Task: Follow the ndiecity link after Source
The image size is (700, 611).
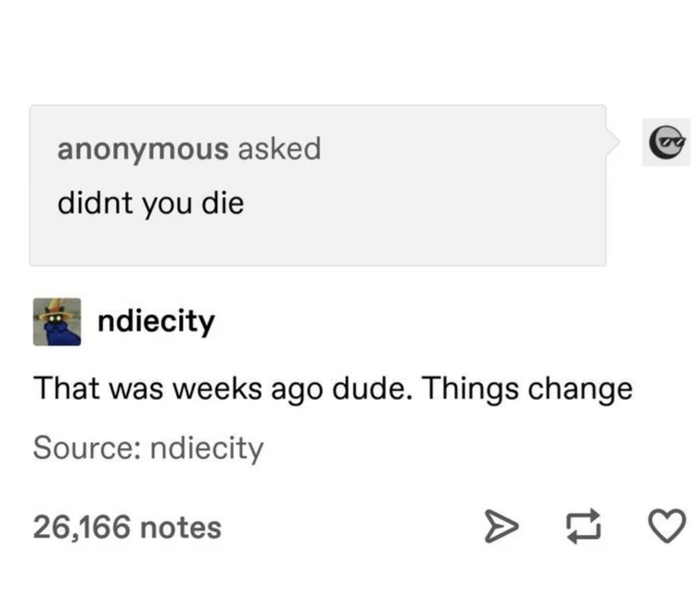Action: [x=206, y=448]
